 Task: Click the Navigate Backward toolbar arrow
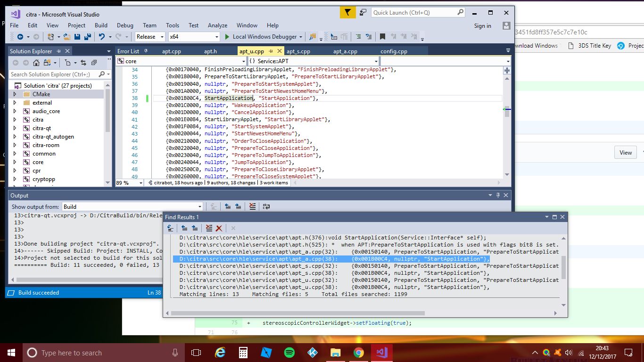pyautogui.click(x=20, y=37)
